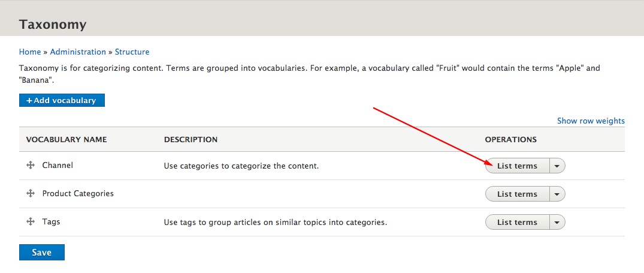Screen dimensions: 644x273
Task: Click the drag handle for Product Categories
Action: (30, 193)
